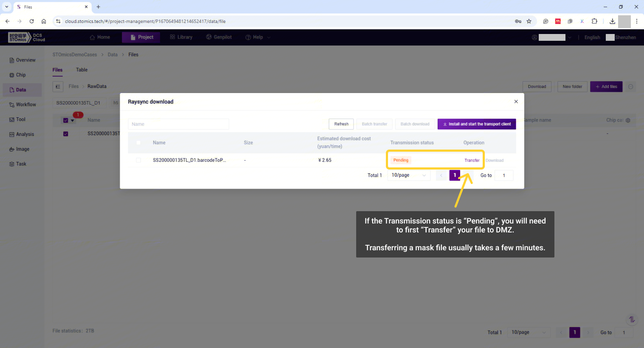Tick the SS200000135TL_D1.barcodeToP file checkbox

click(138, 160)
